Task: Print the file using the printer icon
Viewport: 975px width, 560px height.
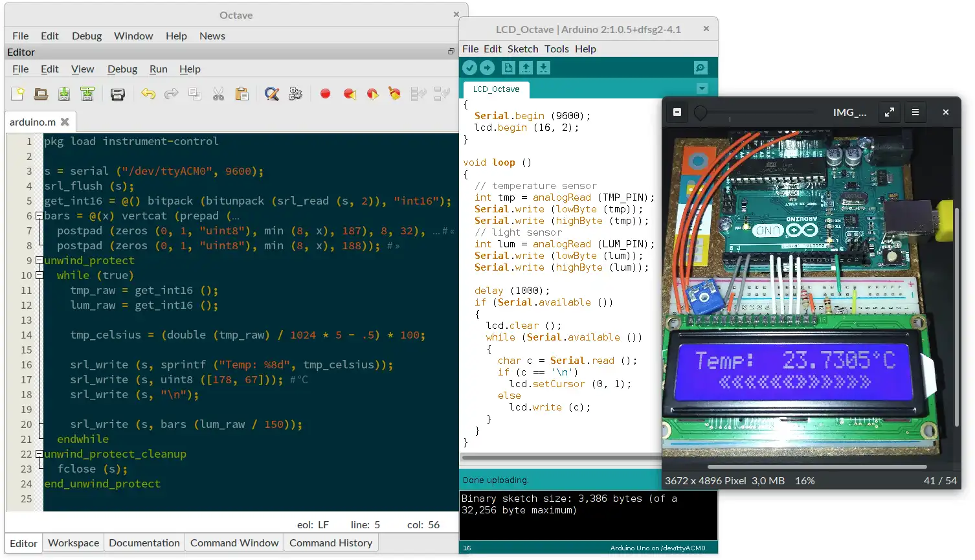Action: (x=118, y=95)
